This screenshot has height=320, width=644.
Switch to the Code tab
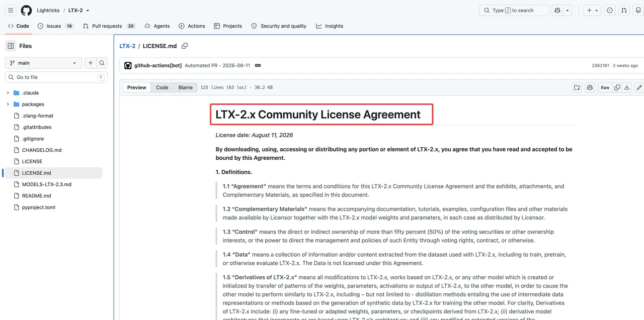[x=19, y=26]
